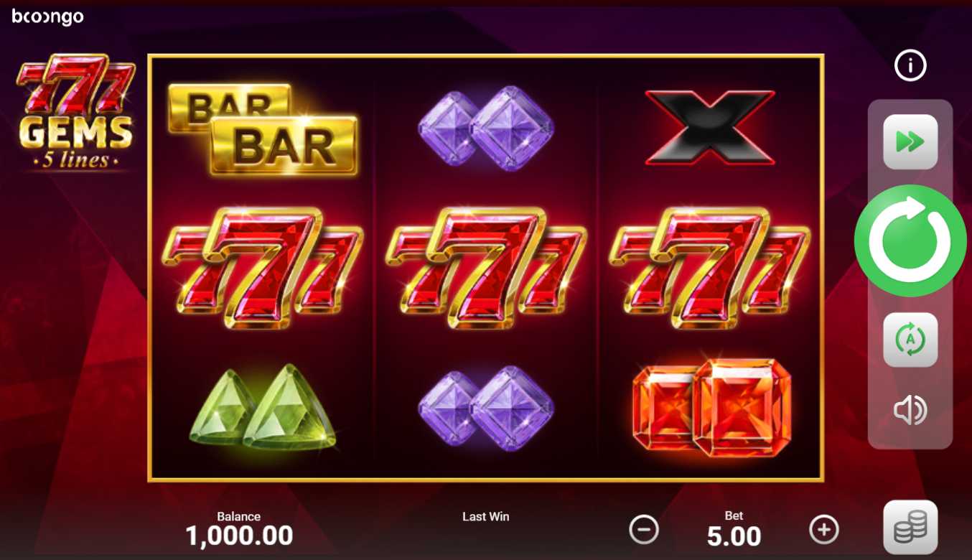Spin the reels with green button

pyautogui.click(x=910, y=241)
